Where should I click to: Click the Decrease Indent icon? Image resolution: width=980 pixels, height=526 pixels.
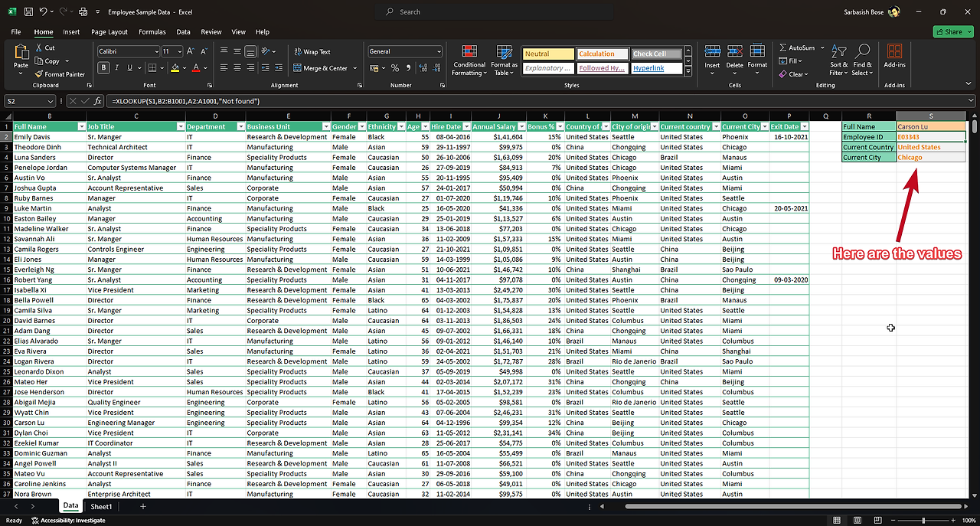pyautogui.click(x=266, y=68)
